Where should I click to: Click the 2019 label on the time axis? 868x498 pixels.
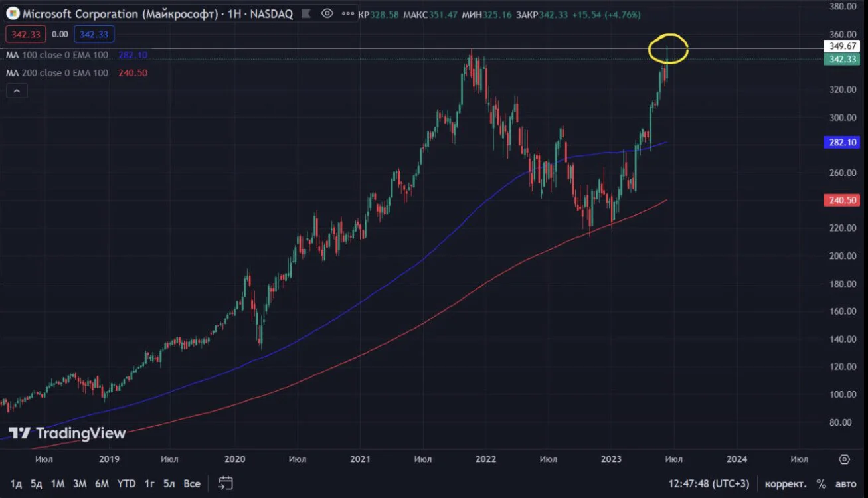point(109,459)
